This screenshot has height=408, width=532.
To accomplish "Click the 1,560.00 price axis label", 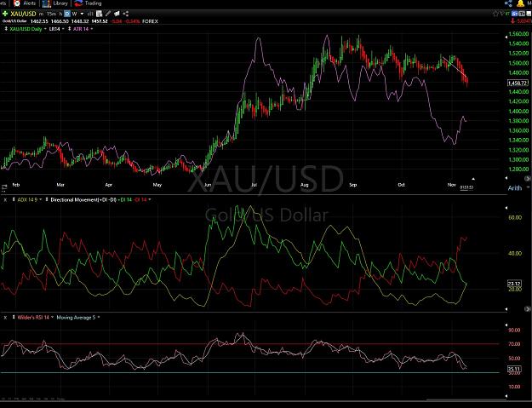I will 518,34.
